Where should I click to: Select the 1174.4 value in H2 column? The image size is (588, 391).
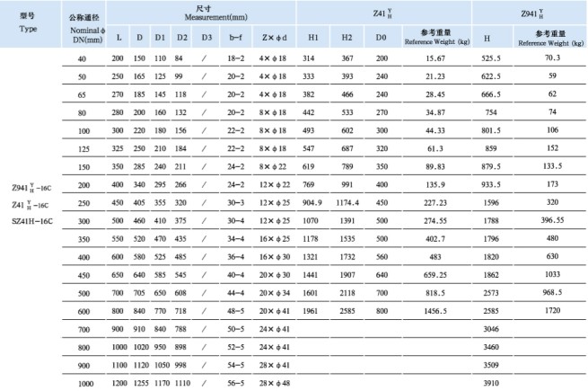(x=347, y=202)
